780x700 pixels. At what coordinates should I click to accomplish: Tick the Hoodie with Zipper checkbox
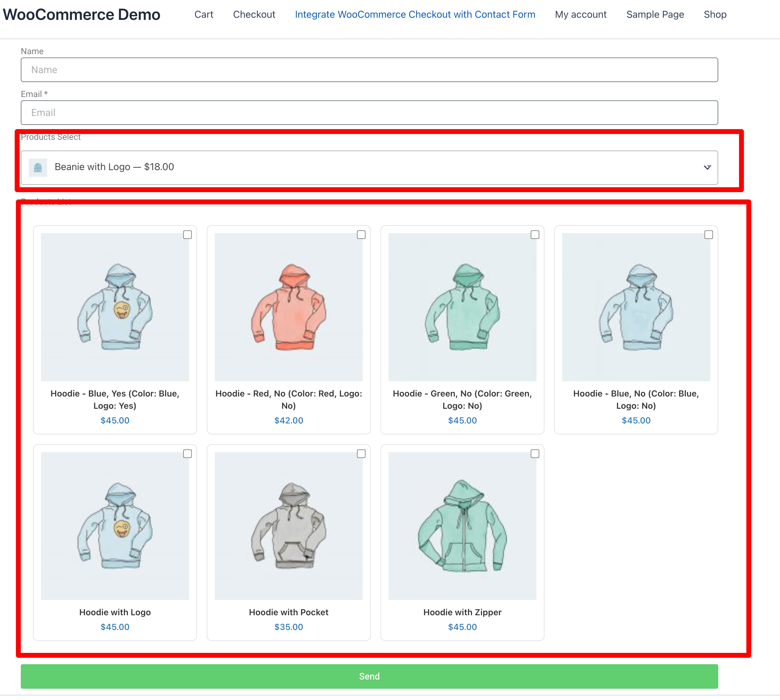pyautogui.click(x=535, y=454)
